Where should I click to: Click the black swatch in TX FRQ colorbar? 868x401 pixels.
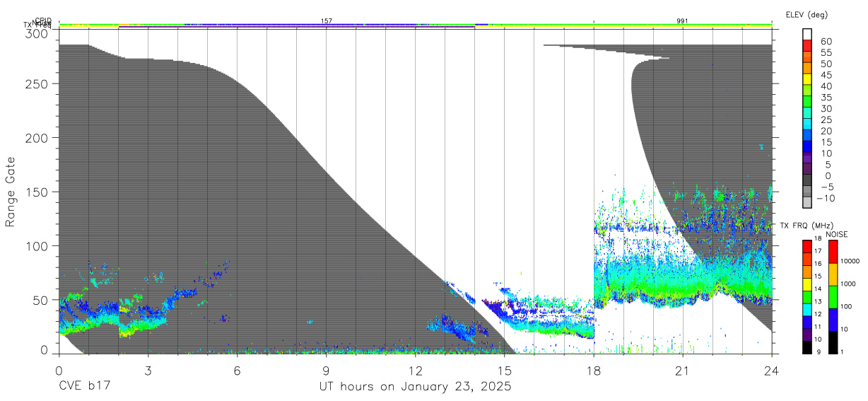808,349
